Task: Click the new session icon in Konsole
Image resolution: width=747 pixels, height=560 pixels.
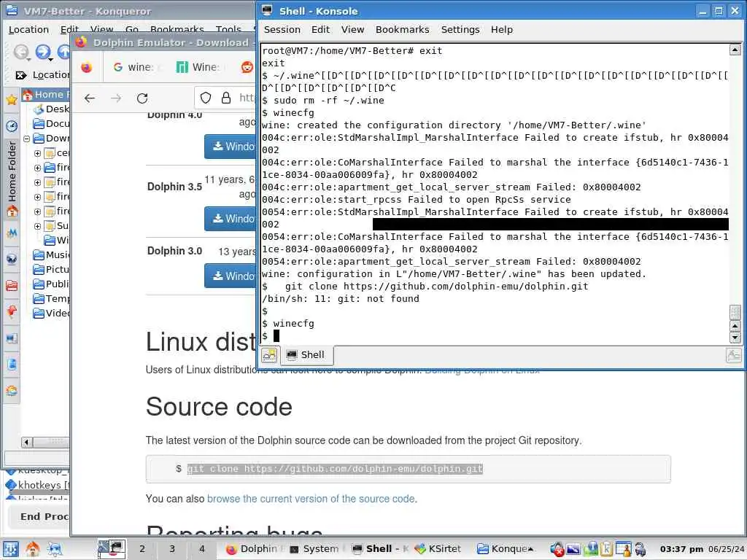Action: [x=269, y=355]
